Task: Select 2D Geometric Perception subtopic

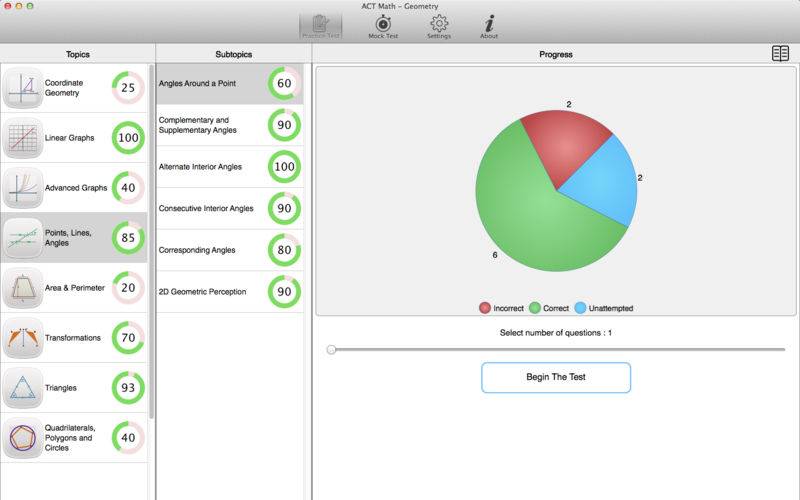Action: point(230,292)
